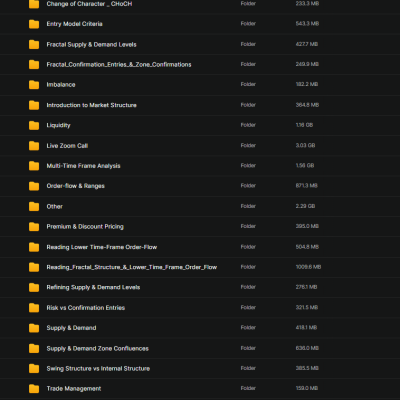
Task: Open Swing Structure vs Internal Structure name
Action: [98, 368]
